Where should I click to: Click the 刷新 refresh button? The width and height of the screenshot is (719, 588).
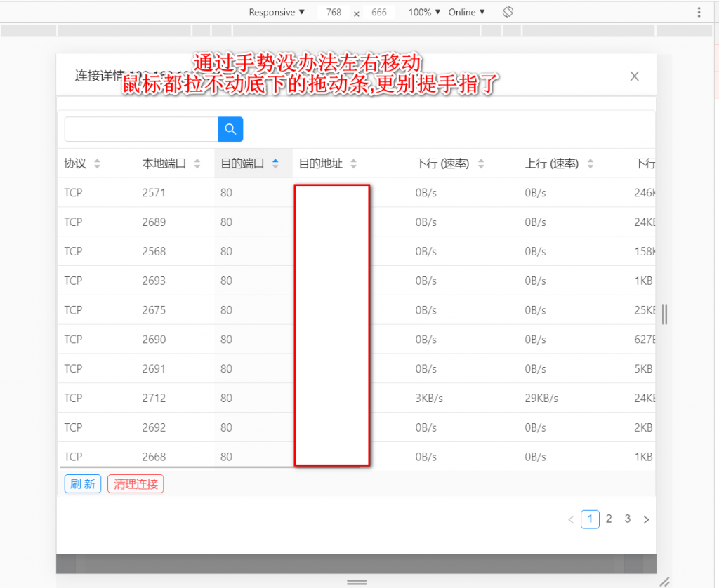(83, 484)
